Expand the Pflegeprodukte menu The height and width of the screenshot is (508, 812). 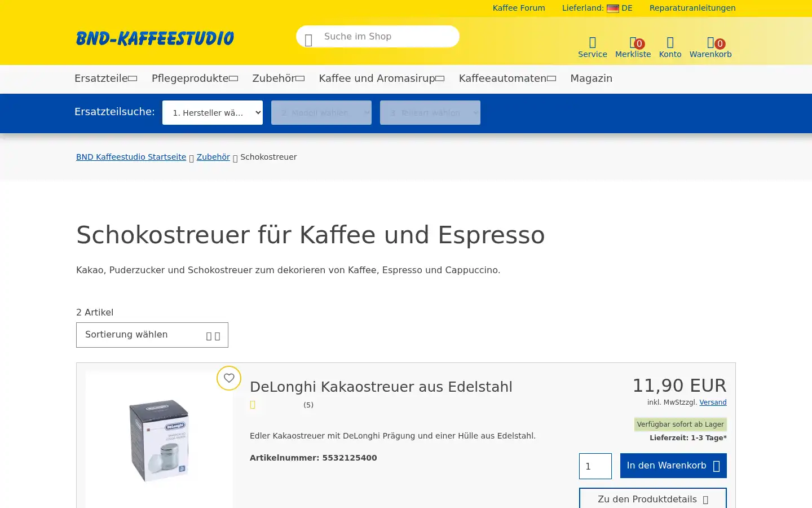point(195,78)
